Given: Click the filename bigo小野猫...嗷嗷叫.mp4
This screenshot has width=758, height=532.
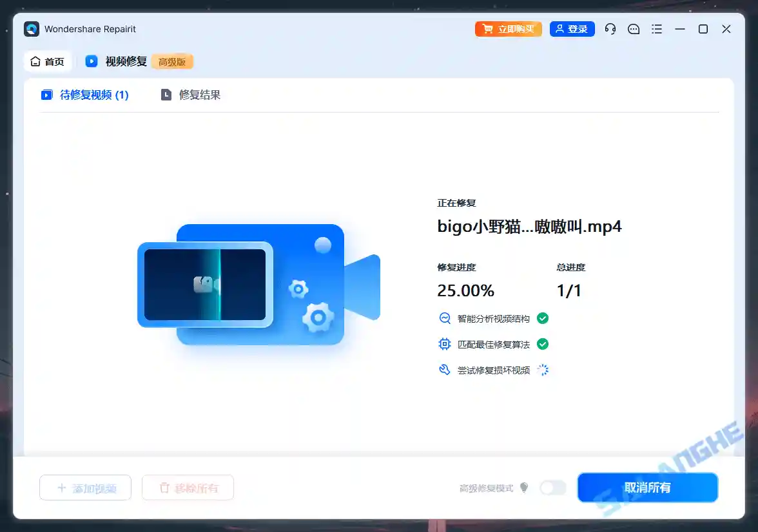Looking at the screenshot, I should click(530, 227).
